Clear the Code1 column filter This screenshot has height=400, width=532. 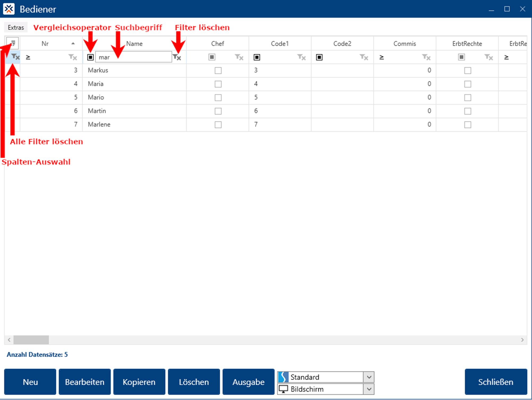coord(301,57)
